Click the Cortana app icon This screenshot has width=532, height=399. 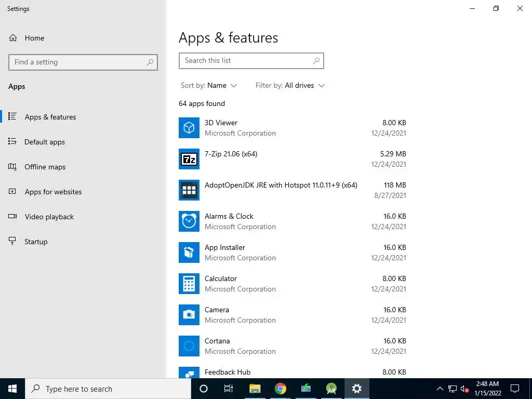[x=189, y=347]
